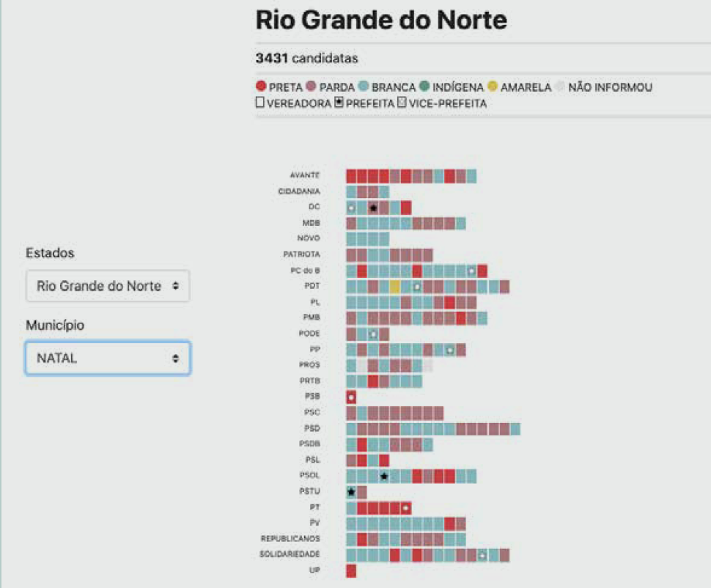Viewport: 711px width, 588px height.
Task: Toggle the VEREADORA legend box
Action: (x=259, y=103)
